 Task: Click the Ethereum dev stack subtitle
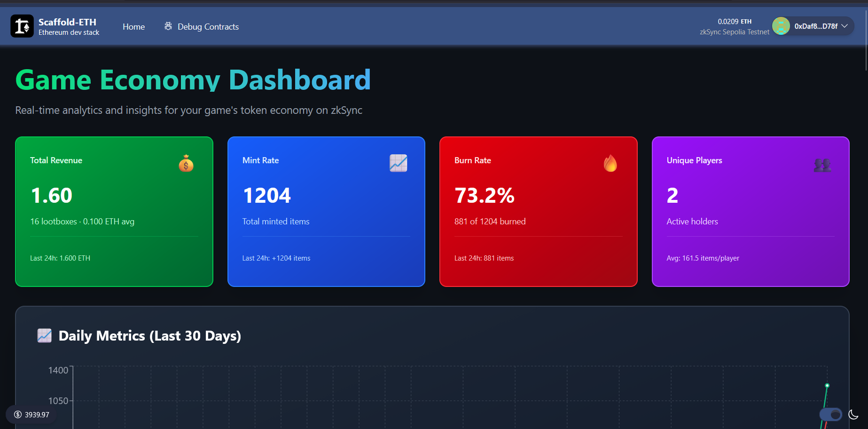(69, 32)
